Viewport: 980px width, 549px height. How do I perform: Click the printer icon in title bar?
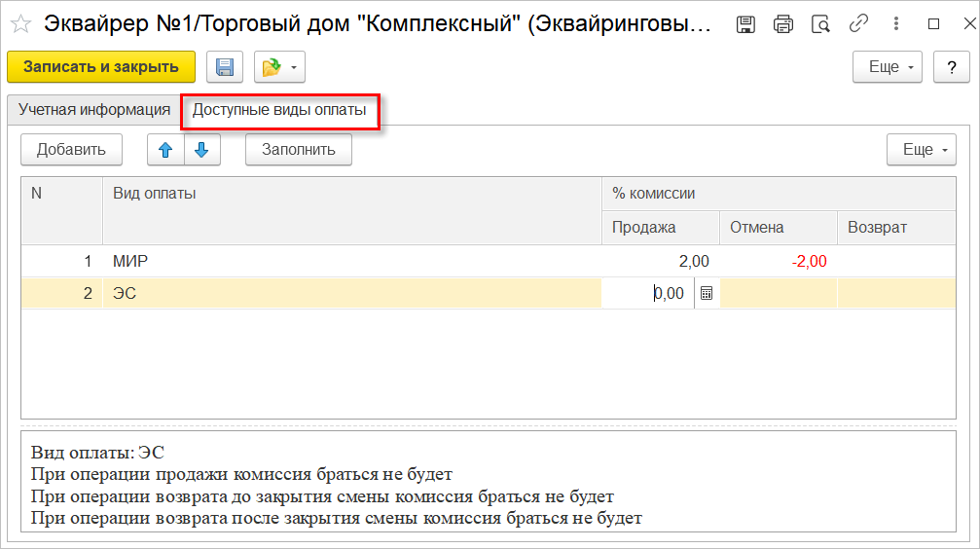click(783, 24)
